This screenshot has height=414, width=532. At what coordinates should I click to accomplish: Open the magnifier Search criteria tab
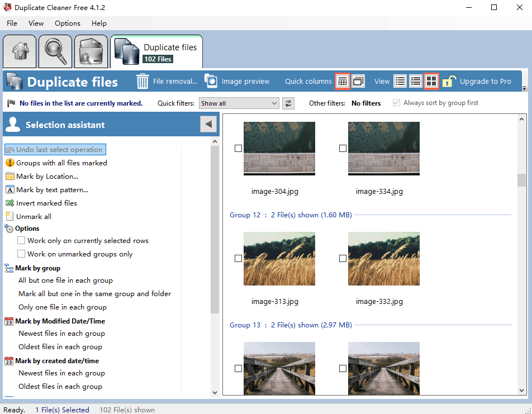click(x=55, y=51)
